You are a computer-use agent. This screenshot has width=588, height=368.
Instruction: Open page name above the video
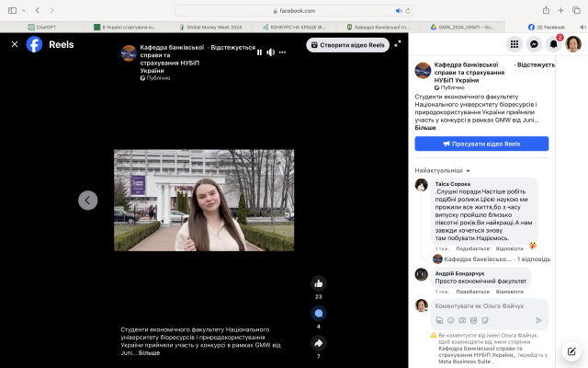(x=172, y=59)
